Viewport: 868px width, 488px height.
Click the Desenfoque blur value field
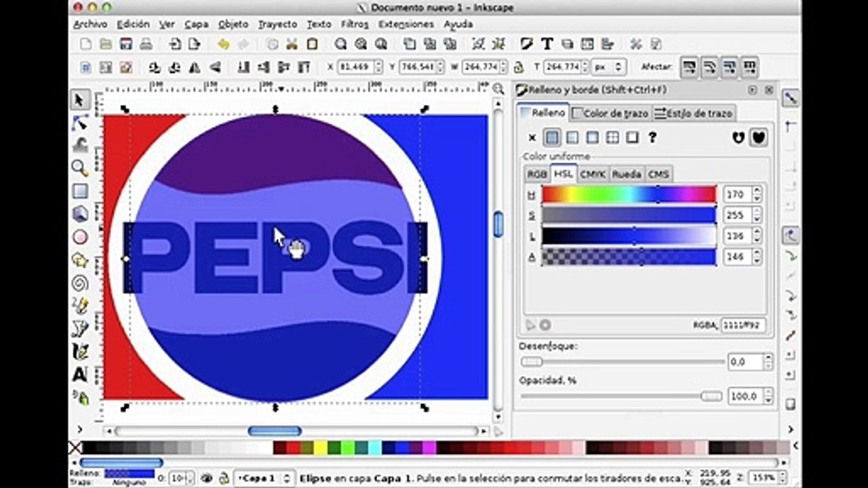pos(745,362)
